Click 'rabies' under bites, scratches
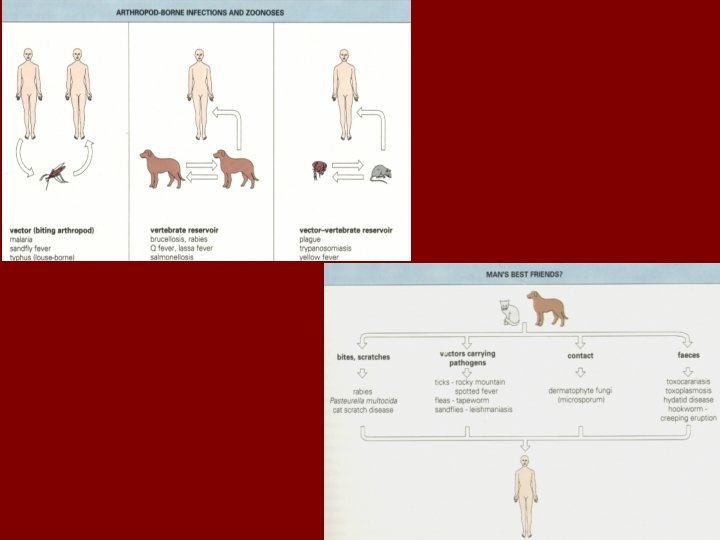This screenshot has width=720, height=540. tap(362, 392)
